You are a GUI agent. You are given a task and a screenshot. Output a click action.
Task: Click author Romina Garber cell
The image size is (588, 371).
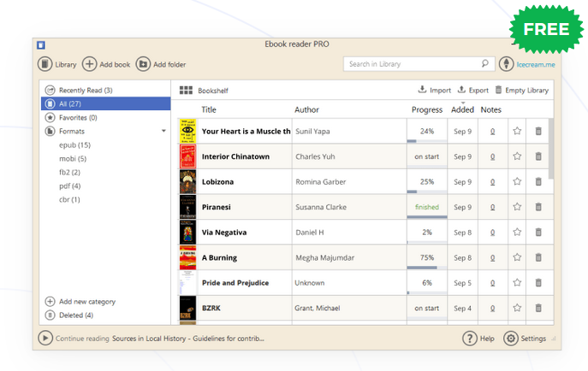coord(349,181)
